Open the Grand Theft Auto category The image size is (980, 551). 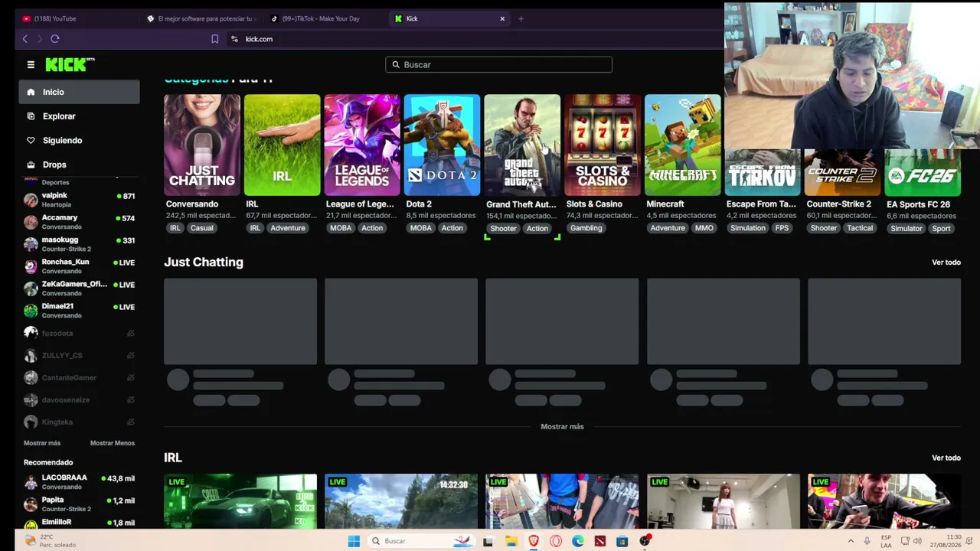[522, 145]
